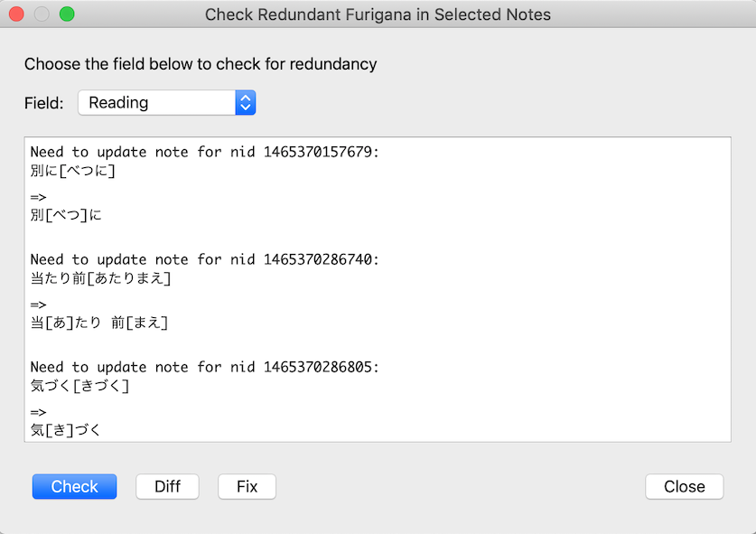Click the green zoom window icon
The height and width of the screenshot is (534, 756).
click(x=67, y=14)
